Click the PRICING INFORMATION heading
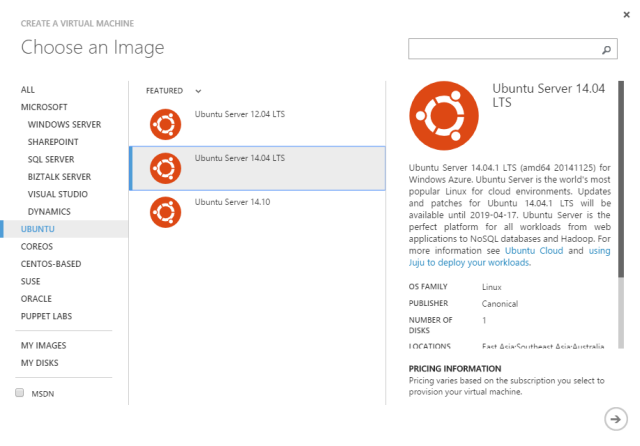 pyautogui.click(x=455, y=368)
